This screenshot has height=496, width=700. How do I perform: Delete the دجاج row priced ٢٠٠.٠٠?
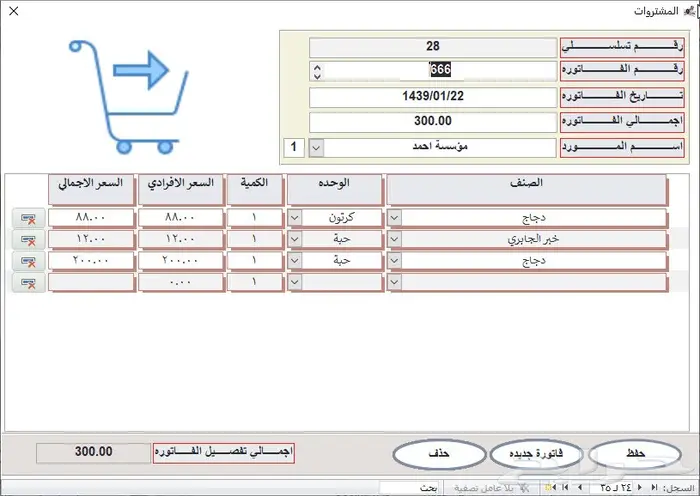pos(29,261)
